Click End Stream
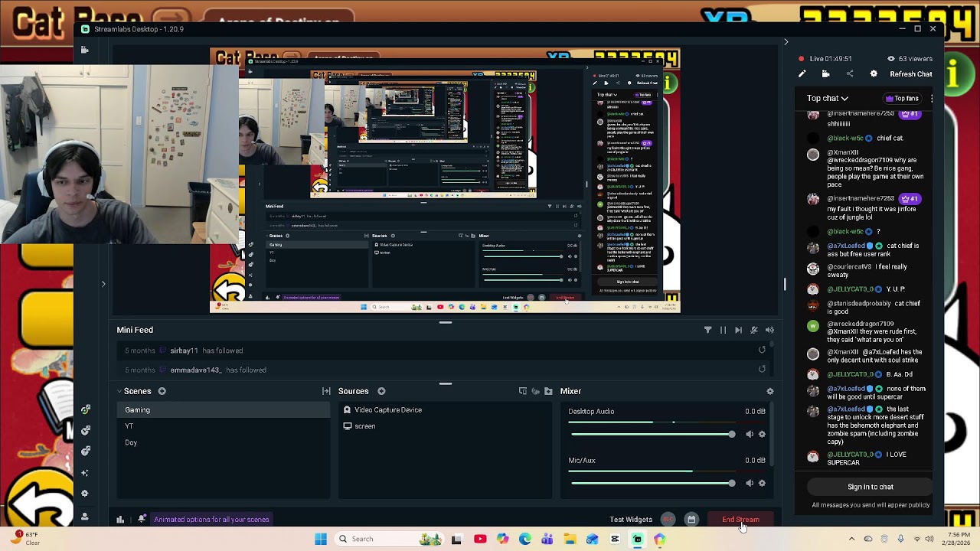Viewport: 980px width, 551px height. pyautogui.click(x=740, y=520)
